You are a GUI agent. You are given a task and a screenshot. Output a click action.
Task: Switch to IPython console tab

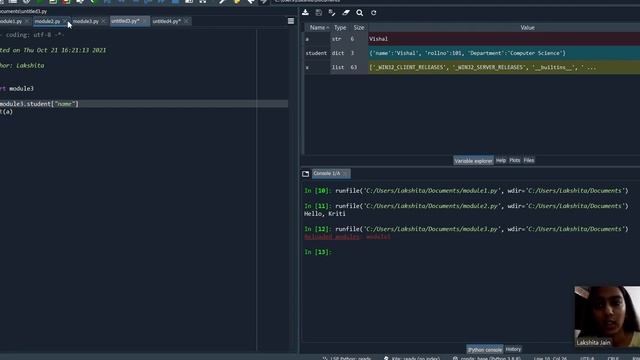click(x=484, y=350)
